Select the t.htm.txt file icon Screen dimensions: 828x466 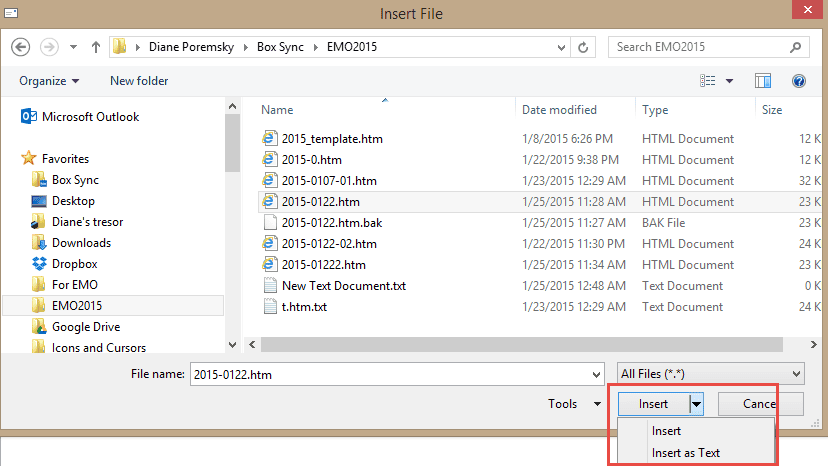coord(270,306)
